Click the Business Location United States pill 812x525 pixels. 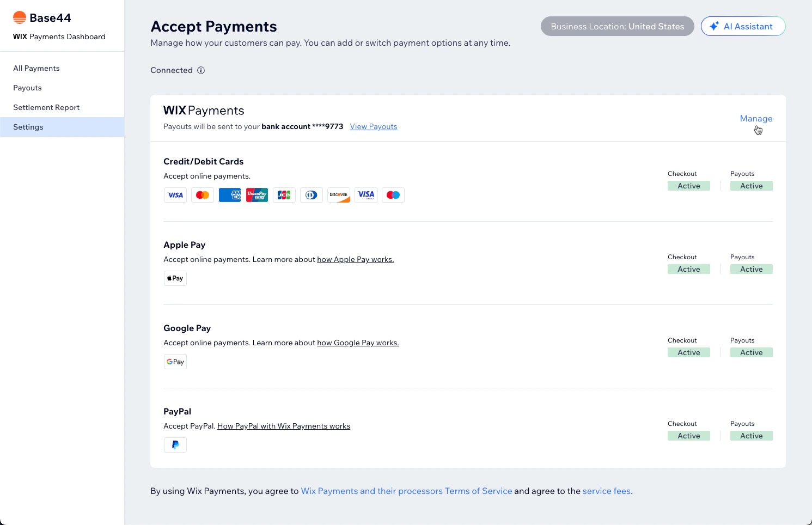point(617,26)
